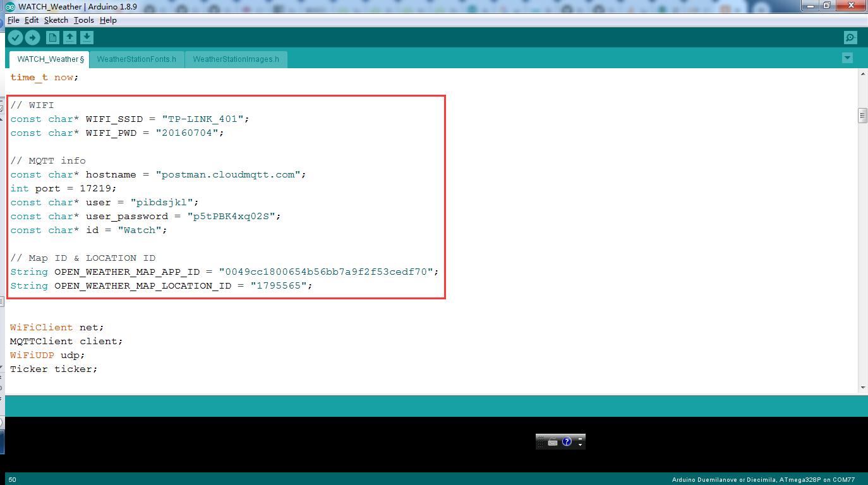The width and height of the screenshot is (868, 485).
Task: Click the "pibdsjkl" user string
Action: tap(161, 202)
